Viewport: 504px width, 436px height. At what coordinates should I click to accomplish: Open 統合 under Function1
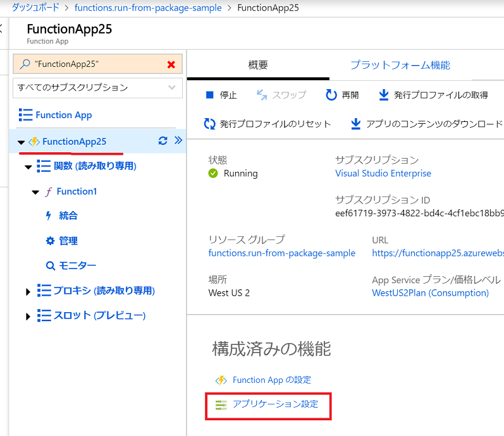pos(68,215)
